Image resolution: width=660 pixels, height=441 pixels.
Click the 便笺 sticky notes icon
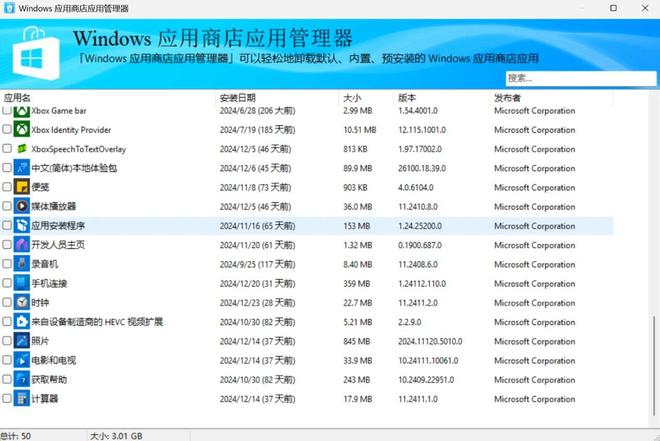tap(21, 187)
